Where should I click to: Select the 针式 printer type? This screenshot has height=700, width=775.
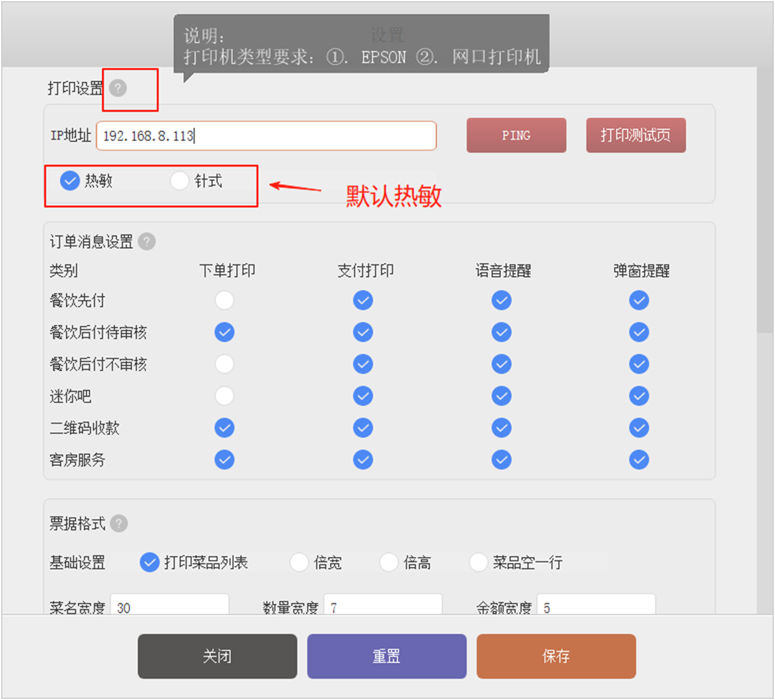(x=179, y=181)
